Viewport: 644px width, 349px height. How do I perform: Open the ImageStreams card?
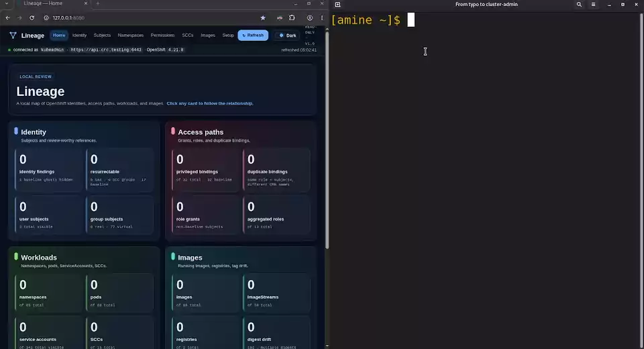click(277, 293)
